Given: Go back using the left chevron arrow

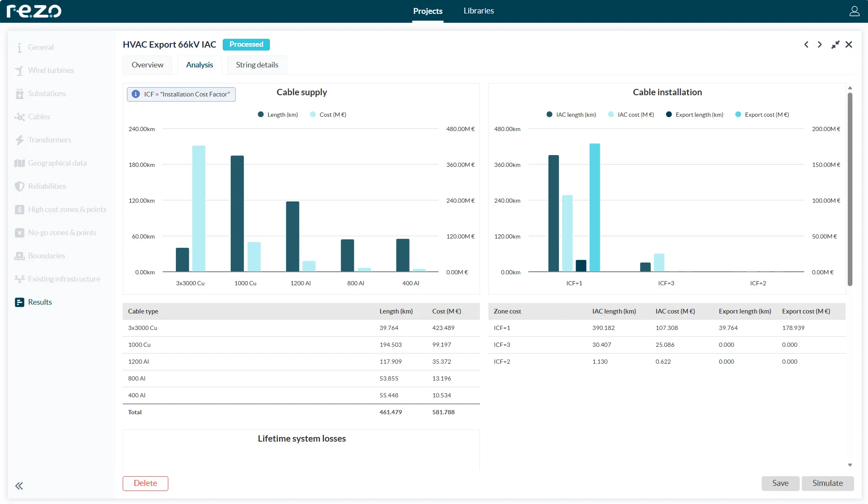Looking at the screenshot, I should point(806,44).
